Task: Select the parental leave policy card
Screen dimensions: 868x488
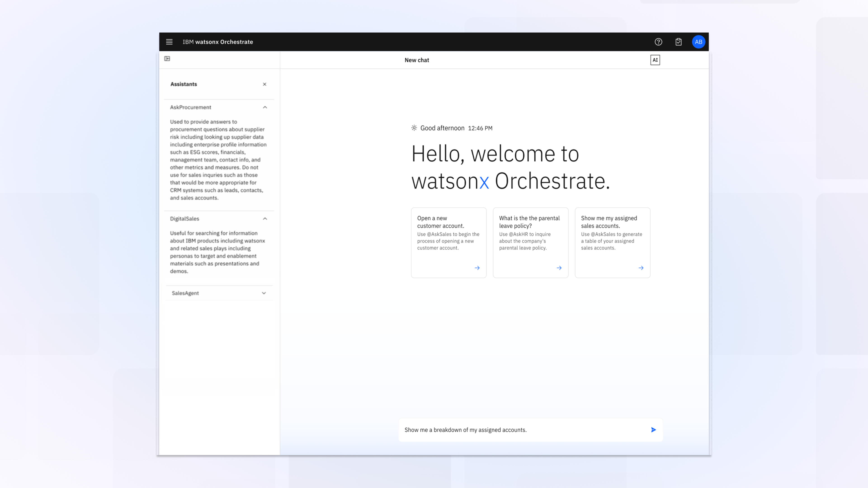Action: [x=530, y=242]
